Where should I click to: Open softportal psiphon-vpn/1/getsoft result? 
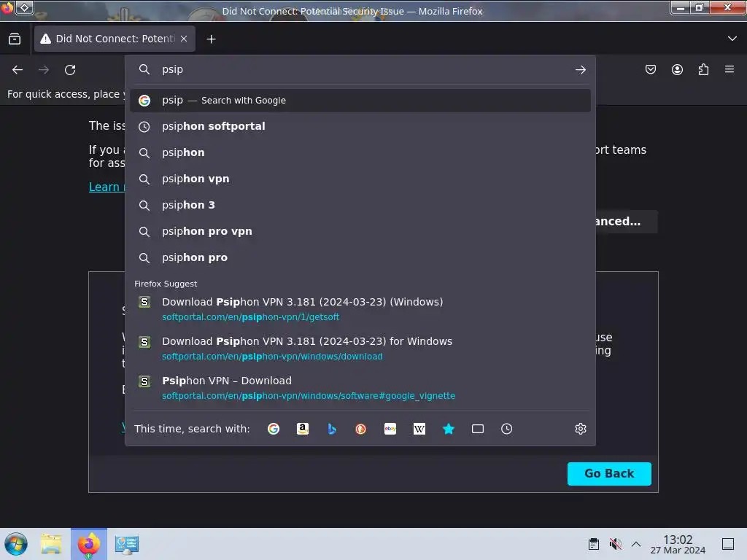tap(360, 309)
